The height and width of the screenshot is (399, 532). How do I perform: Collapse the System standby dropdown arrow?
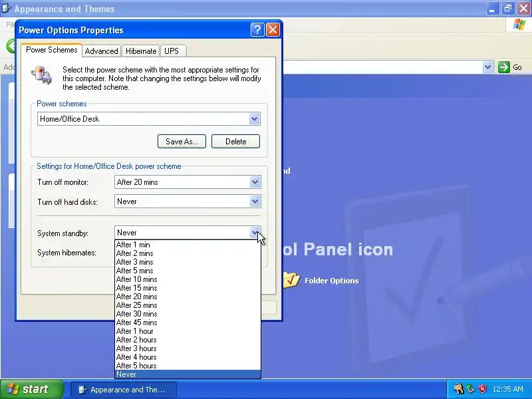[255, 233]
